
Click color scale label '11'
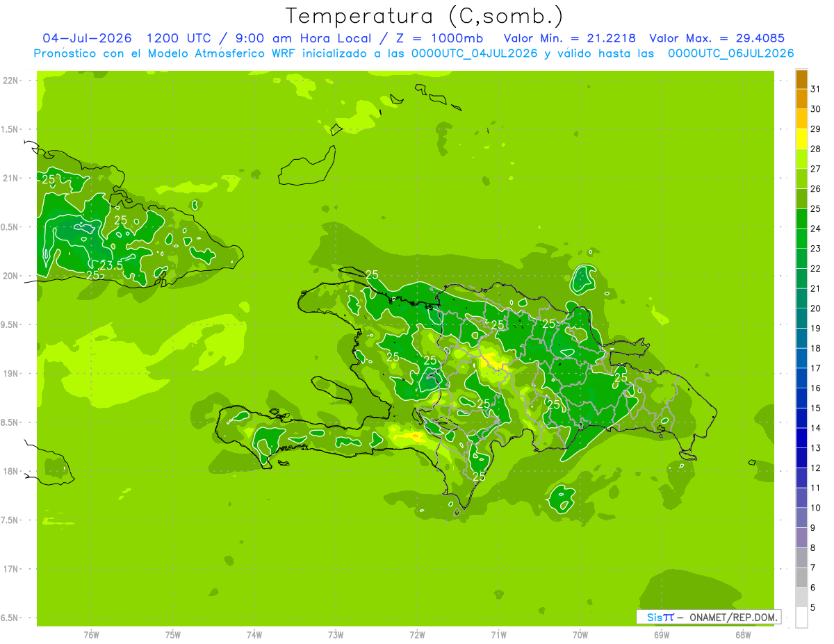click(815, 488)
